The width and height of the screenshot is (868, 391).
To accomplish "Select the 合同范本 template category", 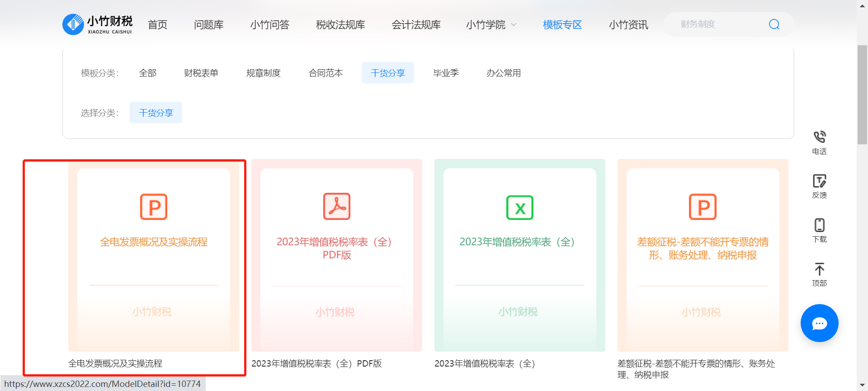I will click(x=325, y=73).
